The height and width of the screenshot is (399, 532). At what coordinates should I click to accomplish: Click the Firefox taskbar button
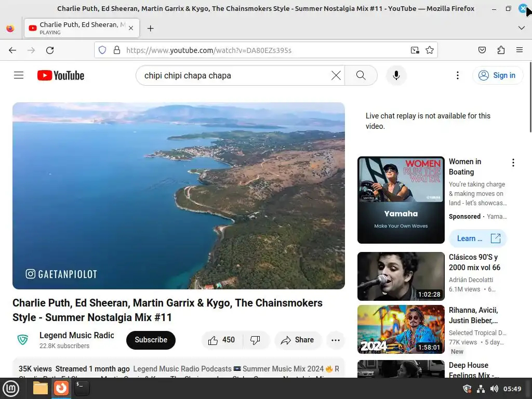click(61, 389)
